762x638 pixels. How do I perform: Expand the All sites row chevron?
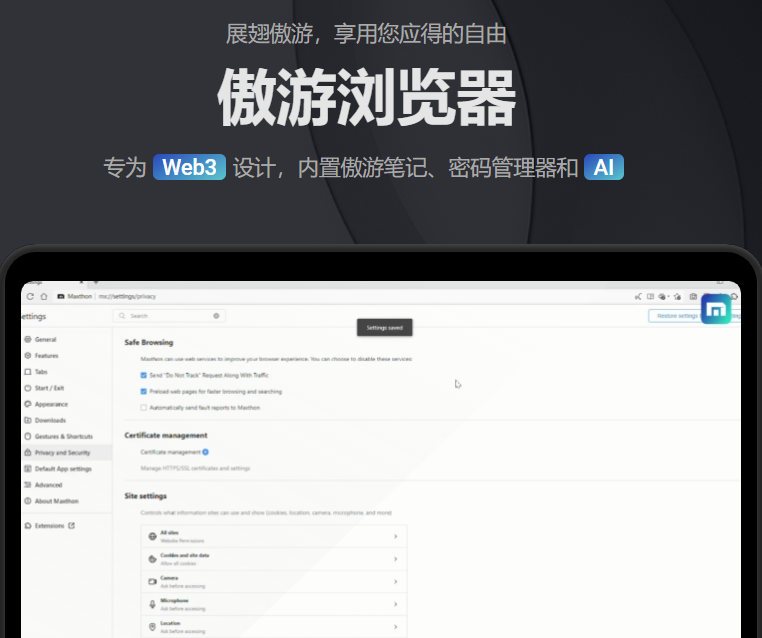pos(396,536)
